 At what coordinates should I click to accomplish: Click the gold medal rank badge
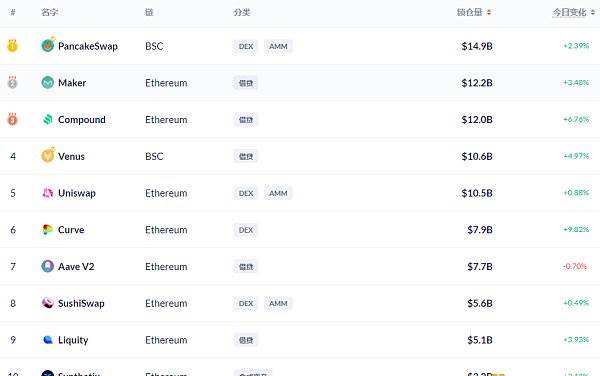pyautogui.click(x=13, y=46)
